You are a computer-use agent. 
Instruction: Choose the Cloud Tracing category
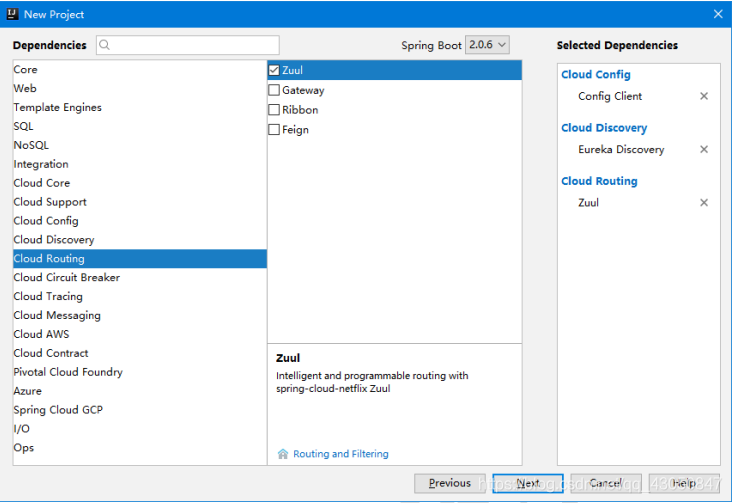(140, 297)
